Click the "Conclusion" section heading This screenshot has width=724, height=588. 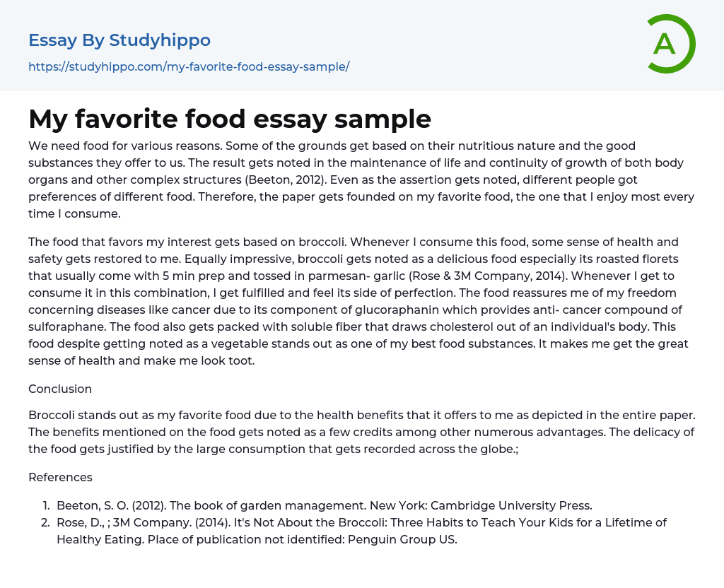(60, 389)
